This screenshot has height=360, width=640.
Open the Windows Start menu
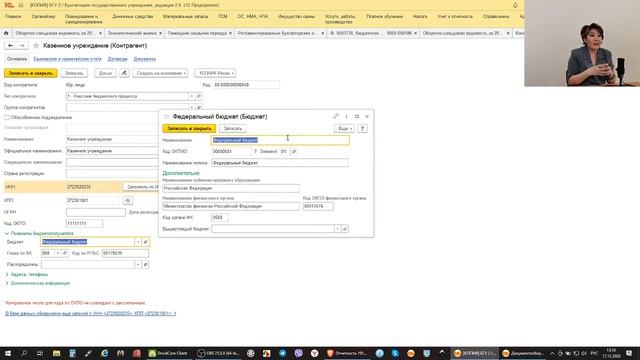[x=7, y=353]
